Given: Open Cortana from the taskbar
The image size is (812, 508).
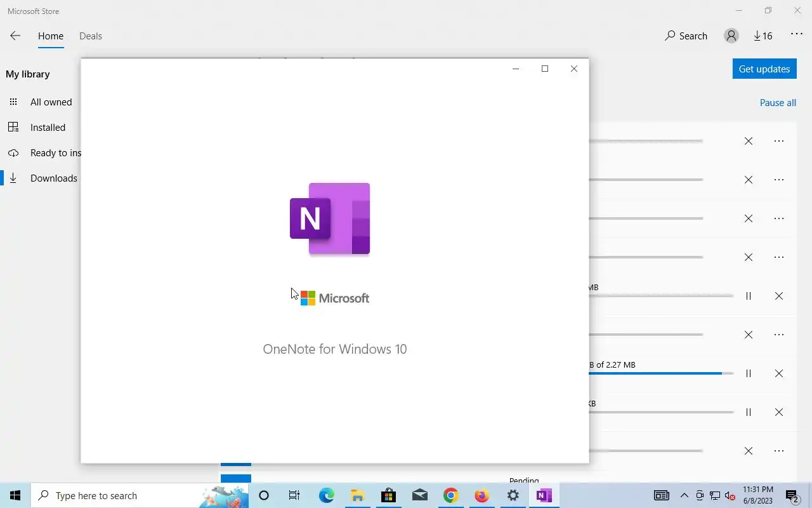Looking at the screenshot, I should (264, 495).
